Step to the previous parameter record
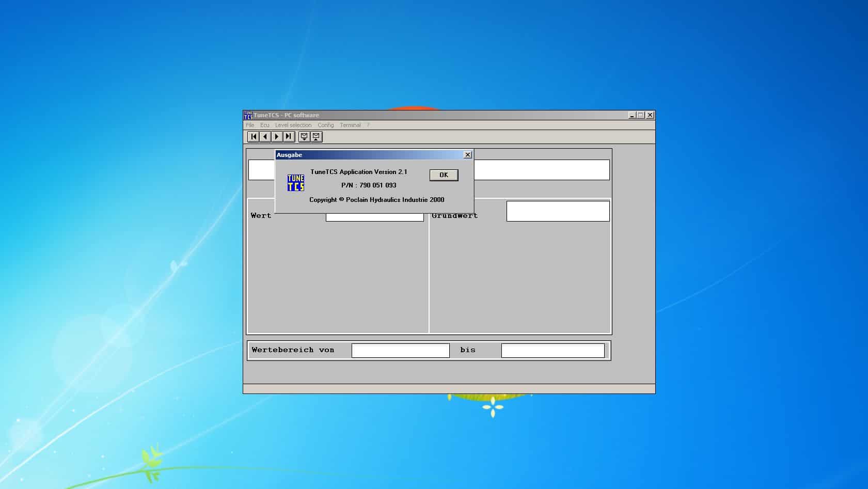The height and width of the screenshot is (489, 868). click(265, 137)
